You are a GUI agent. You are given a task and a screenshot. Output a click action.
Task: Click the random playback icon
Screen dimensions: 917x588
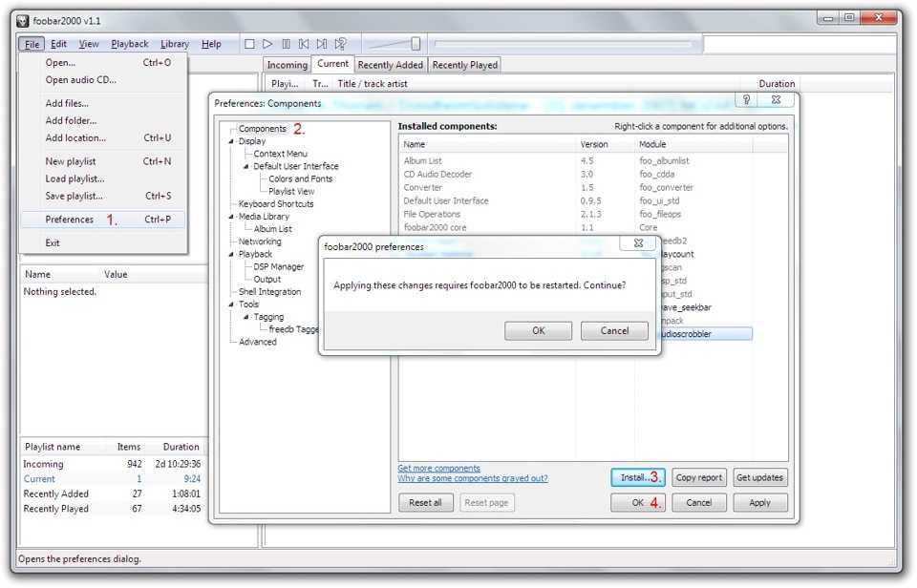point(340,44)
